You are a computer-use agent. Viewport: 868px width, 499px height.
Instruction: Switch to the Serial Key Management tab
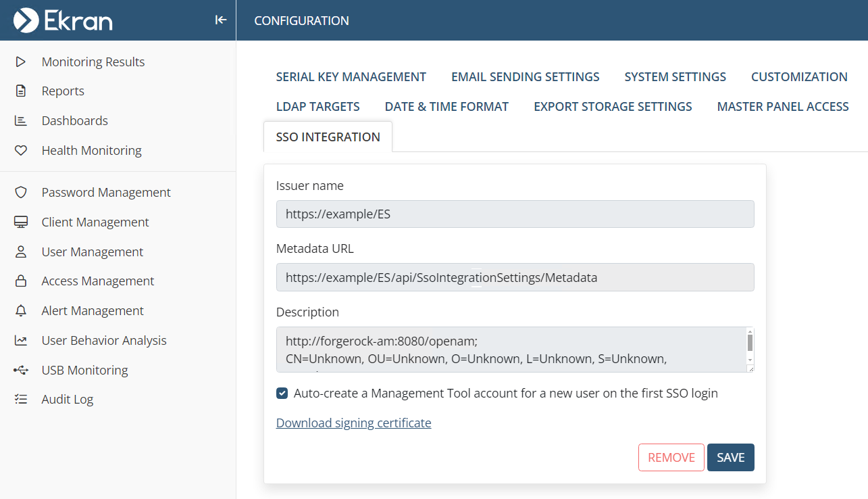(x=351, y=77)
